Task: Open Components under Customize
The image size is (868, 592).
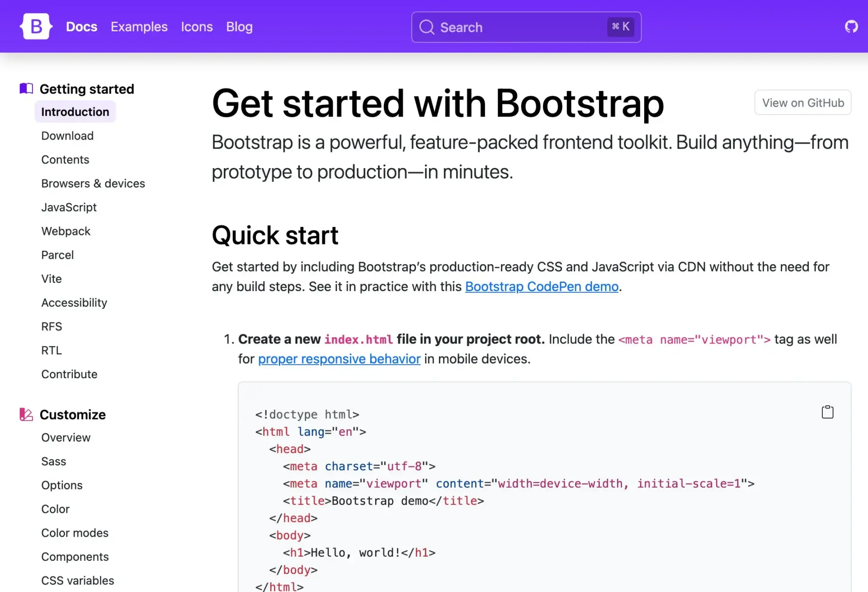Action: 75,557
